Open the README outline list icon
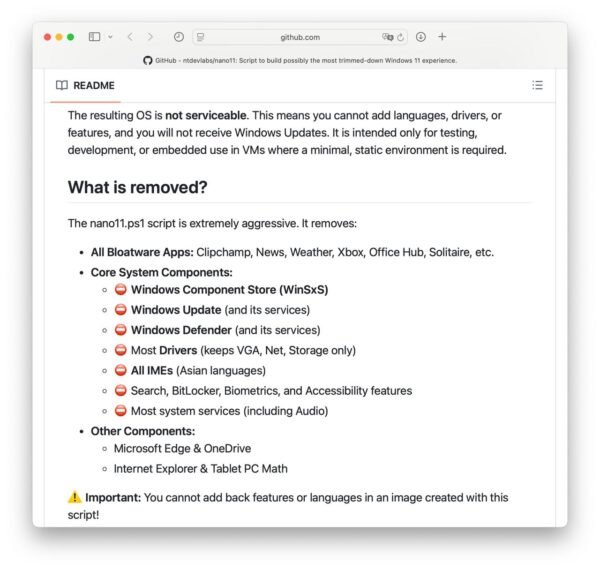This screenshot has height=570, width=600. tap(537, 85)
